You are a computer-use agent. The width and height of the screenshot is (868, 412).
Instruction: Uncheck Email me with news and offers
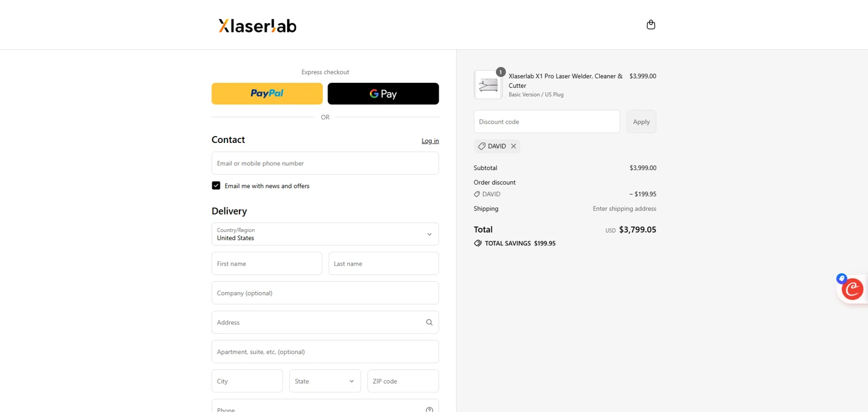[216, 186]
